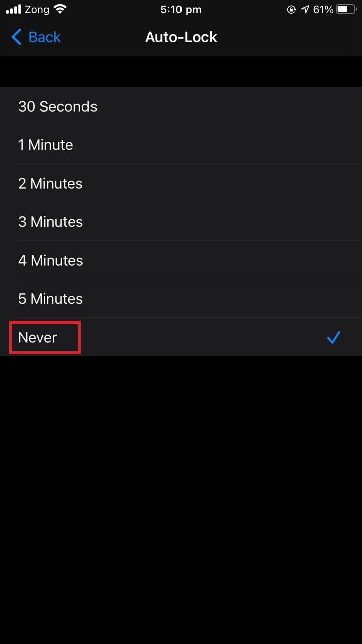362x644 pixels.
Task: Select the Never option
Action: pos(181,337)
